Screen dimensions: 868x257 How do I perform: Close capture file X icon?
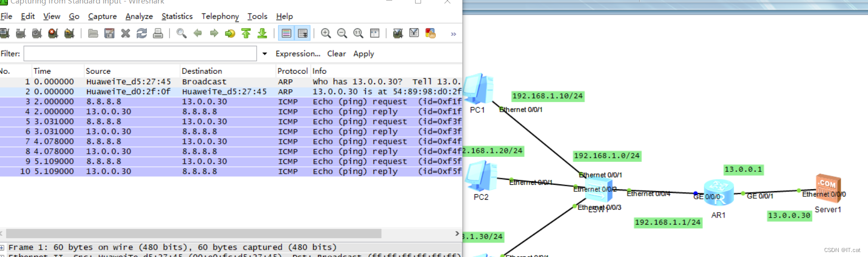coord(125,33)
